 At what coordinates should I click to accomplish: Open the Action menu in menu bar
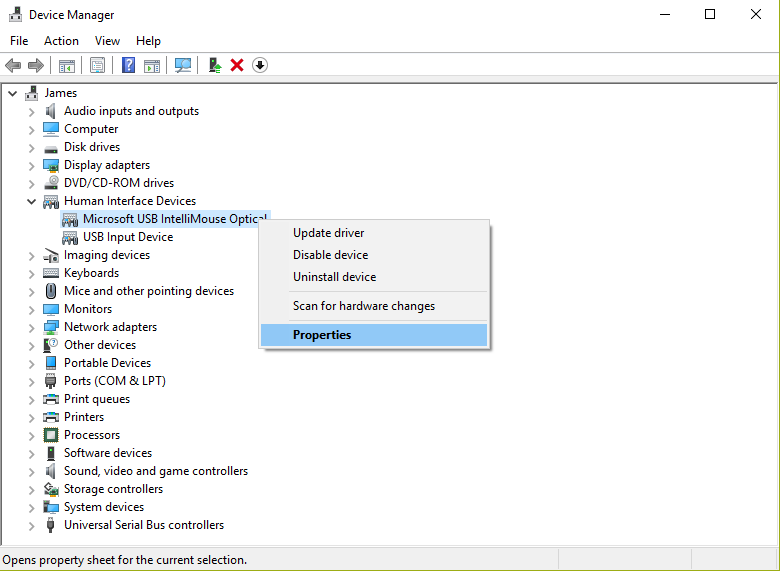[x=61, y=41]
